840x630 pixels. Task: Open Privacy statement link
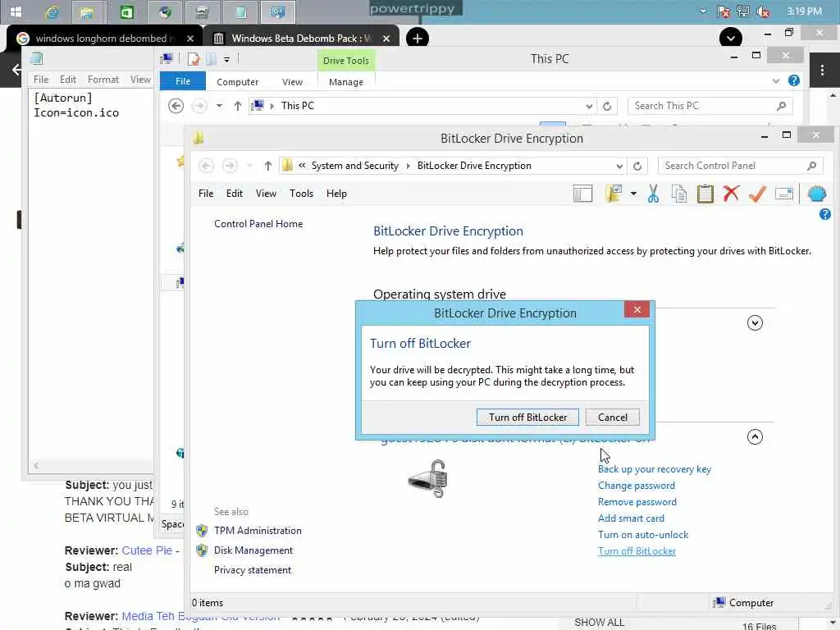[253, 570]
